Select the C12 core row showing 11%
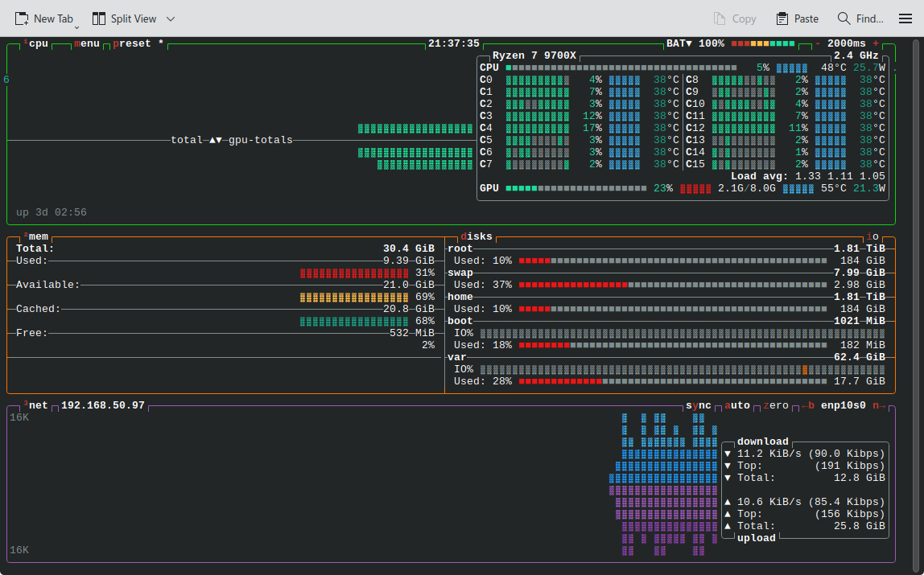This screenshot has height=575, width=924. tap(786, 128)
